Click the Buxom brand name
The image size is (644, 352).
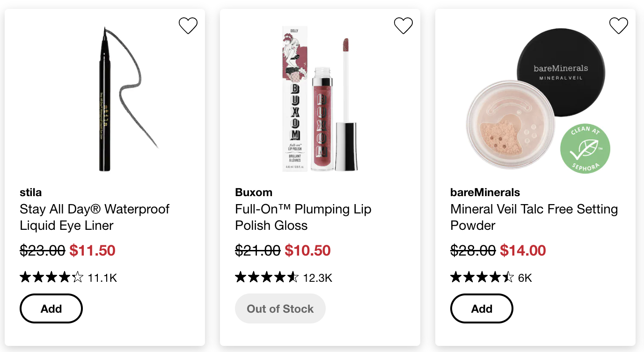(x=254, y=192)
